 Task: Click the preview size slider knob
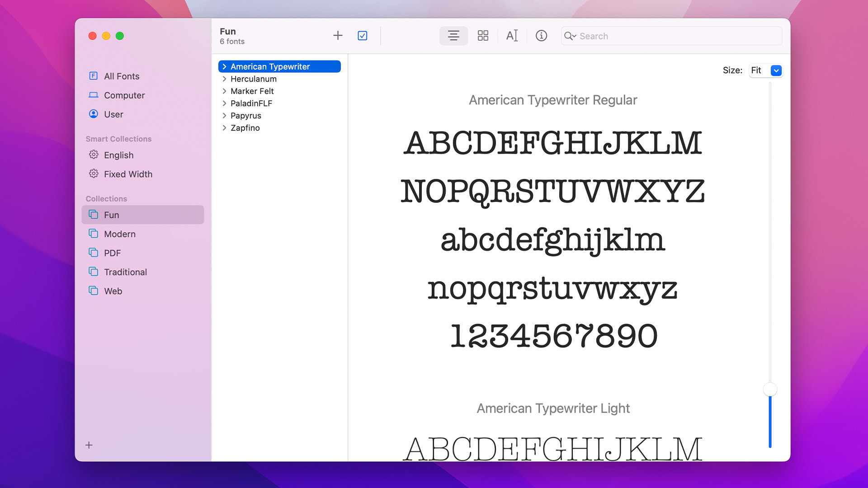[770, 389]
